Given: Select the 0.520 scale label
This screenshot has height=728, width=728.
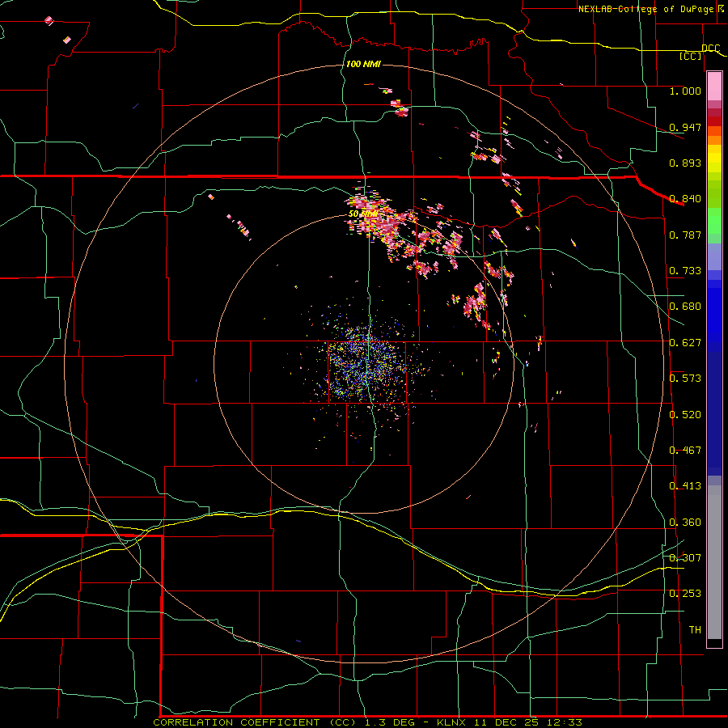Looking at the screenshot, I should [x=685, y=415].
